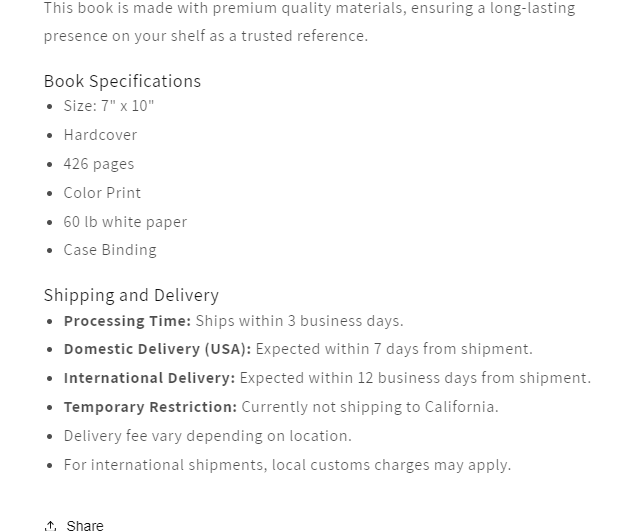Click the 426 pages specification
This screenshot has width=618, height=531.
pos(99,164)
